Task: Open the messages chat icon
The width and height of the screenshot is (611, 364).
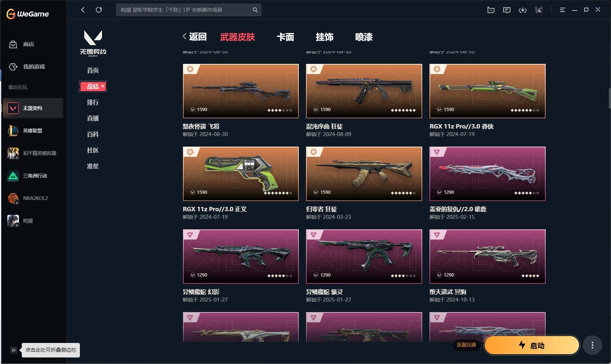Action: point(507,10)
